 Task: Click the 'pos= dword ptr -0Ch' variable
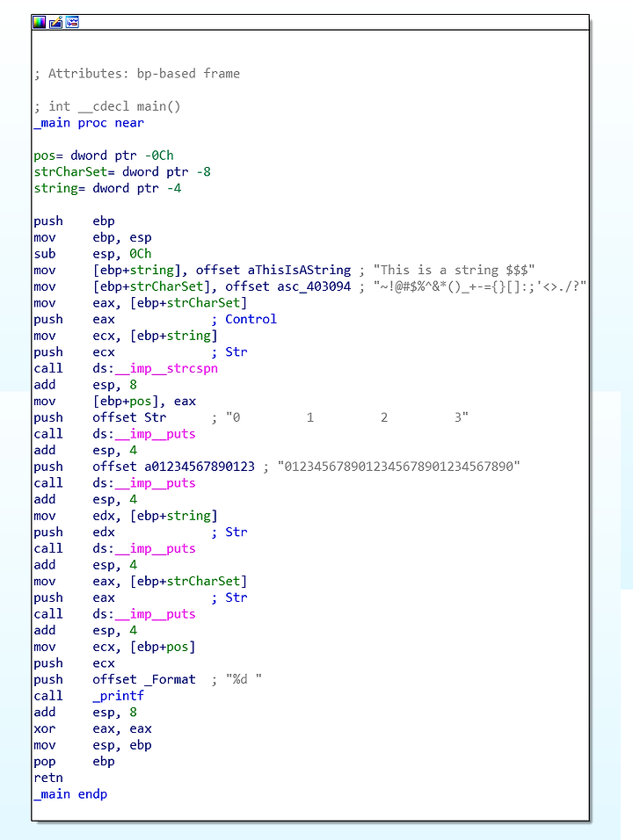click(x=104, y=156)
